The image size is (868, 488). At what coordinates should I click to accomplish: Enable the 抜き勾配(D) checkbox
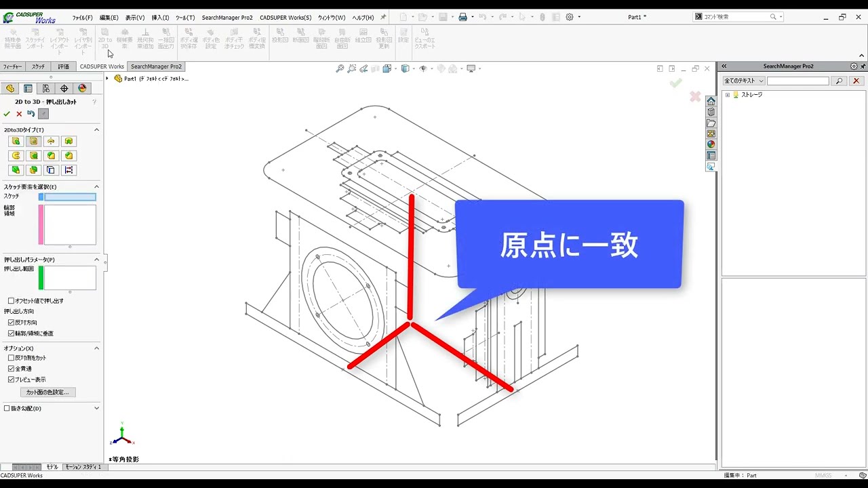[7, 409]
